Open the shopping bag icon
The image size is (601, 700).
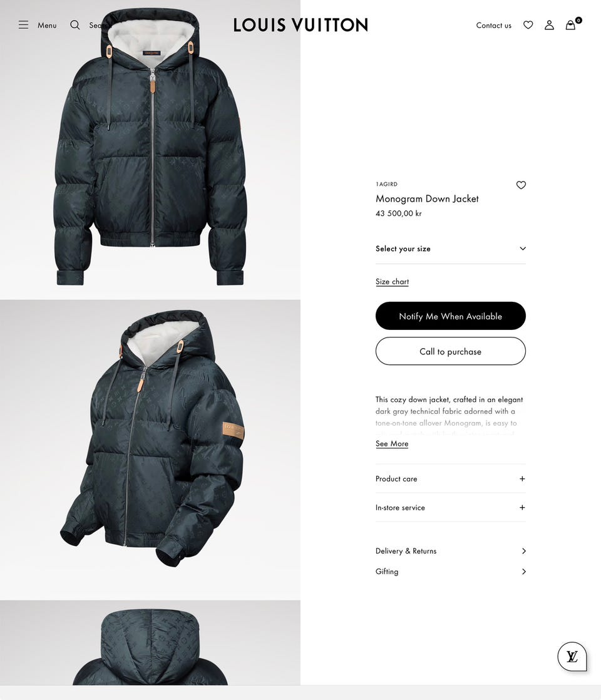coord(571,25)
